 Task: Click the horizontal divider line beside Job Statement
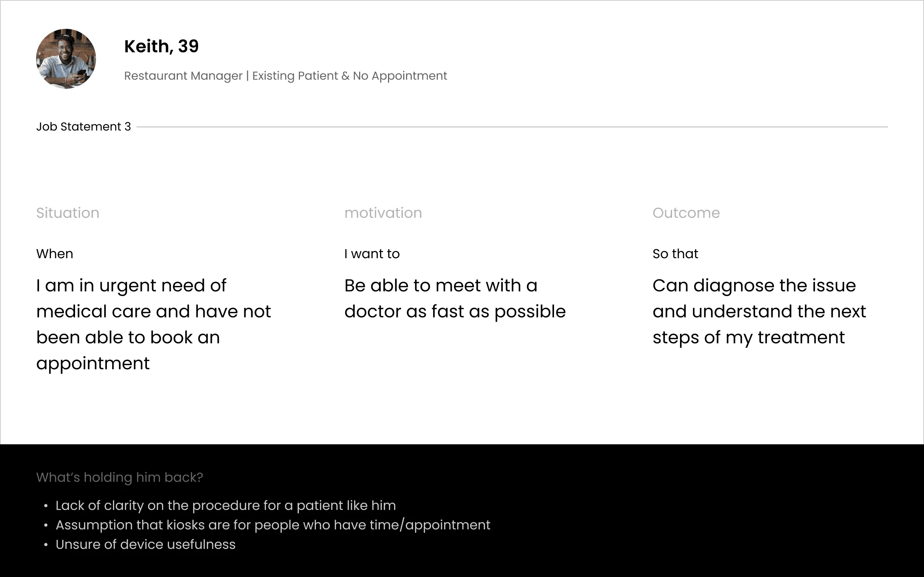512,127
